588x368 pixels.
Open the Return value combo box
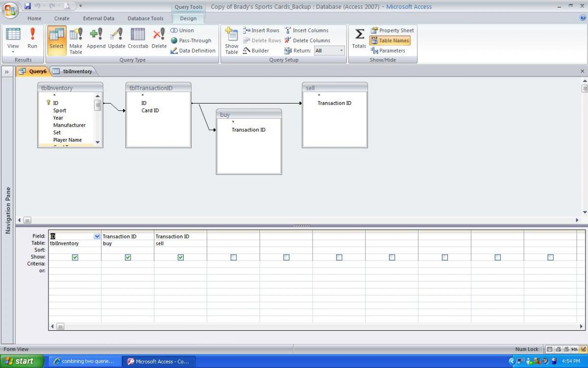[x=329, y=51]
